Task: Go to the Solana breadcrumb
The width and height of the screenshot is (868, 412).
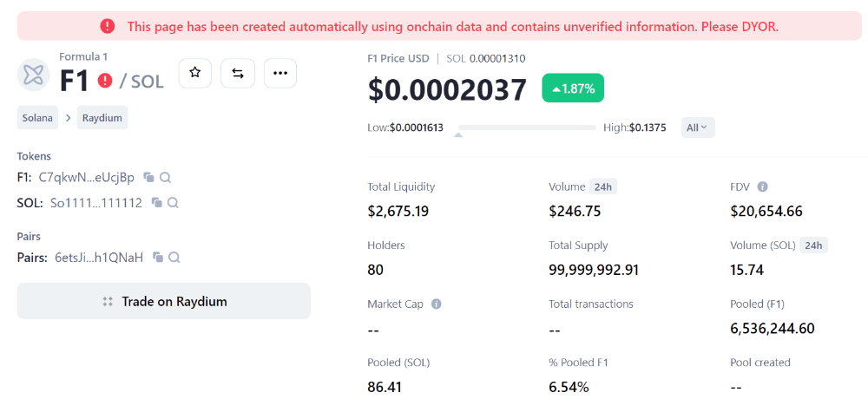Action: click(37, 118)
